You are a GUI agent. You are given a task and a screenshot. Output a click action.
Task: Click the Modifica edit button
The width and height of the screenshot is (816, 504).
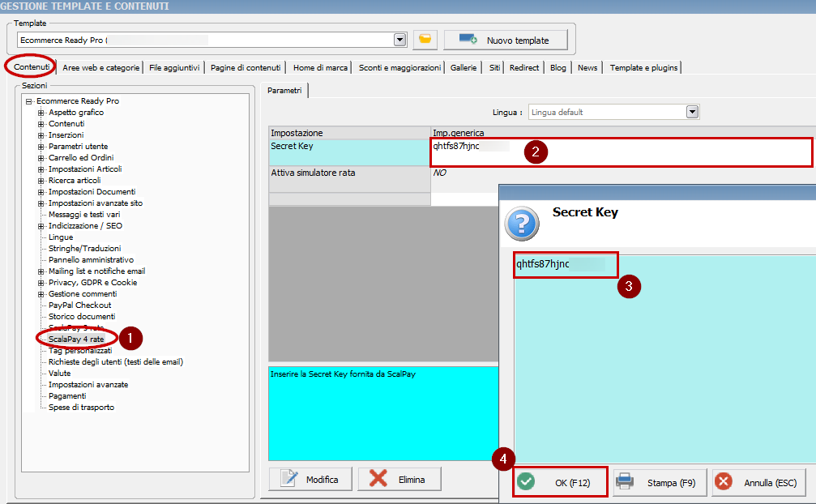pos(310,480)
